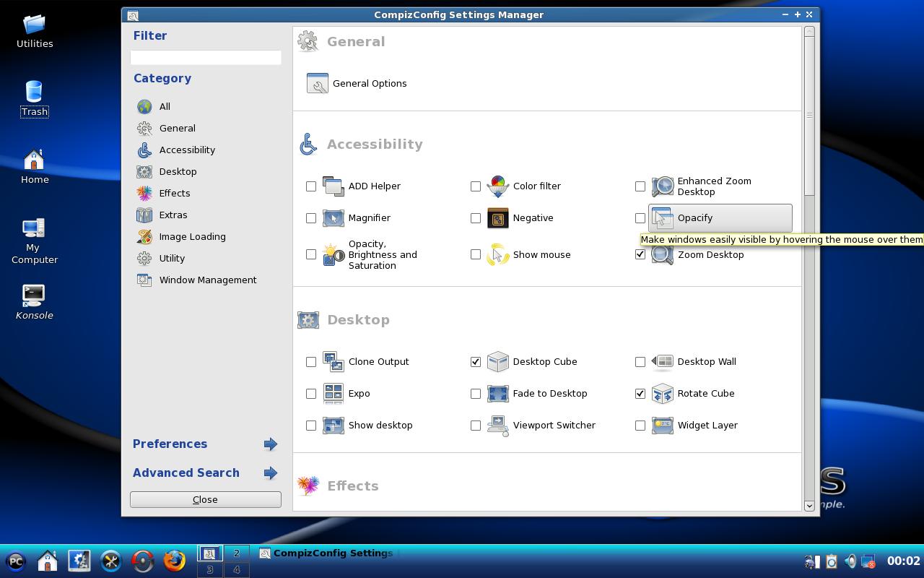This screenshot has height=578, width=924.
Task: Enable the Expo checkbox
Action: (311, 394)
